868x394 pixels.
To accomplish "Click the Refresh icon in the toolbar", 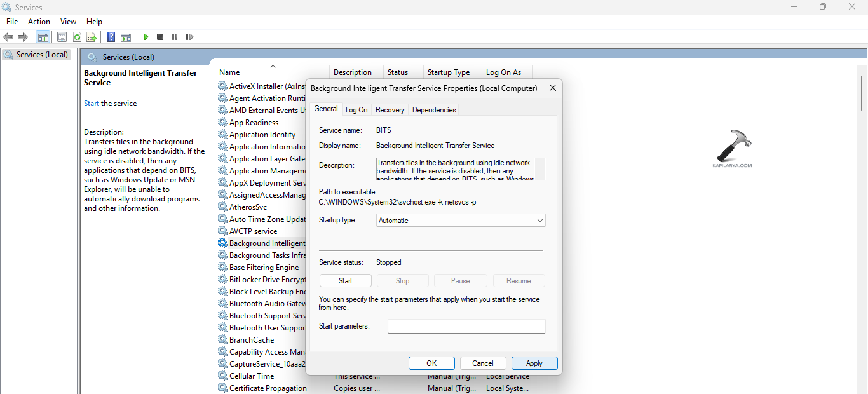I will click(77, 36).
